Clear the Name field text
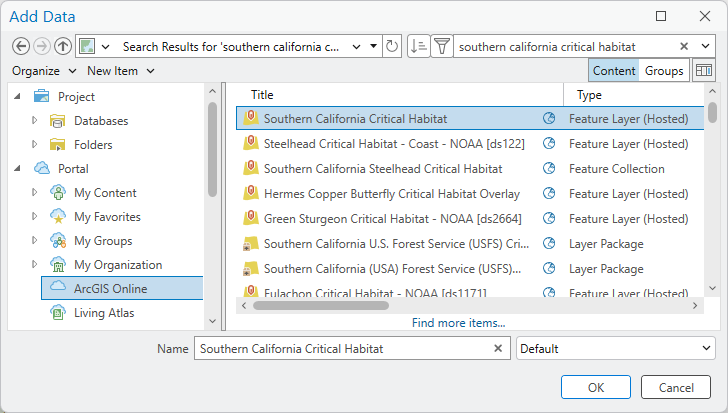This screenshot has width=728, height=413. [498, 348]
